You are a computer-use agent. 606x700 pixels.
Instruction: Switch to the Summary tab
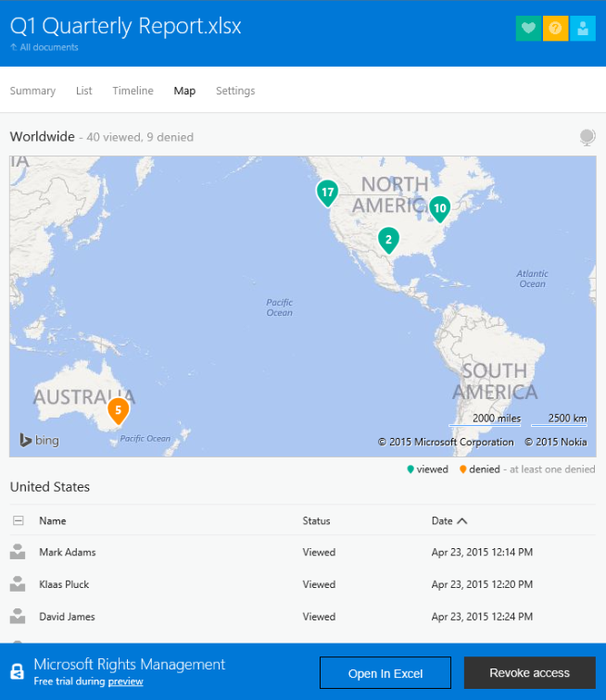[32, 91]
